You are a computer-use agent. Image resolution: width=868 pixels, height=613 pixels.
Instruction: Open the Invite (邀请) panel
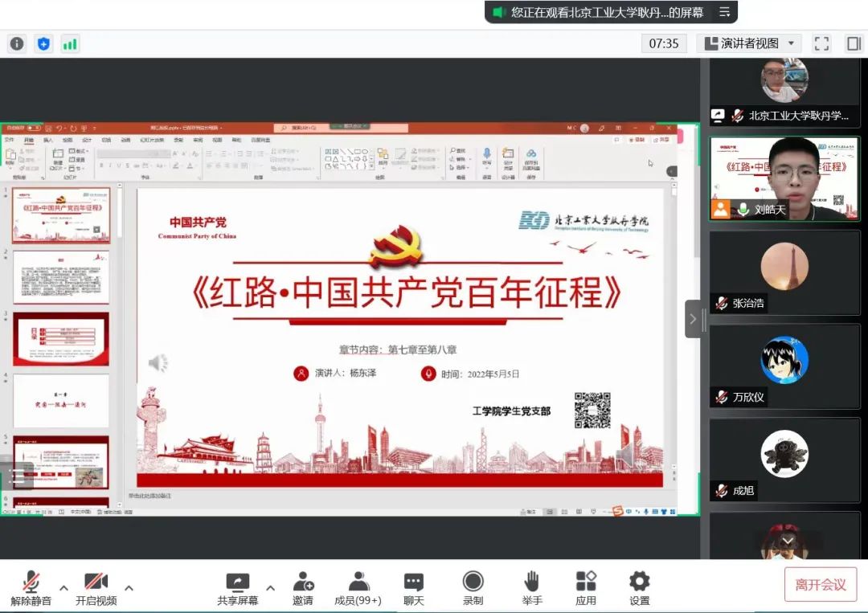(x=303, y=588)
